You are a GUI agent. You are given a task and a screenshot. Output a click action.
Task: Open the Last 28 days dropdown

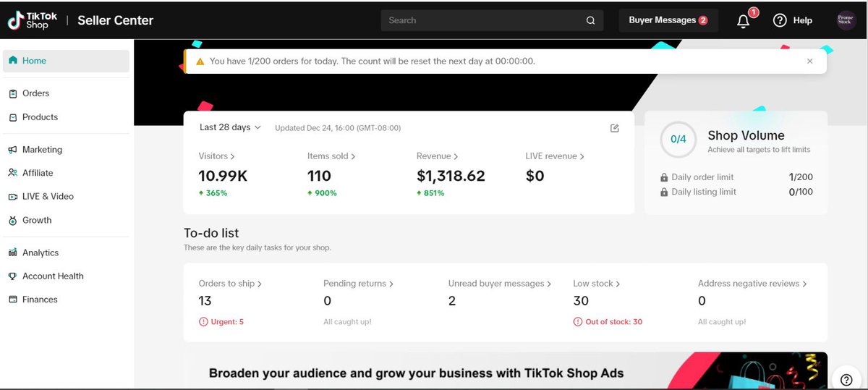click(x=230, y=127)
